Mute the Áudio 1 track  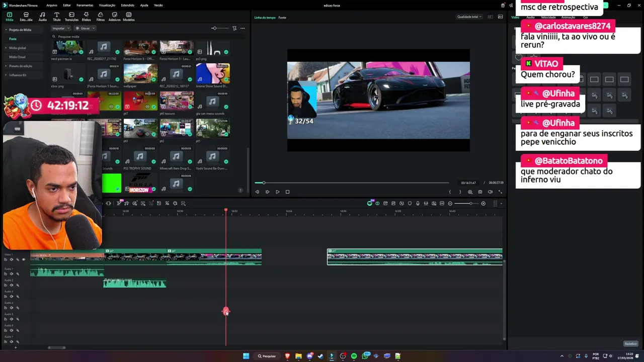click(12, 274)
